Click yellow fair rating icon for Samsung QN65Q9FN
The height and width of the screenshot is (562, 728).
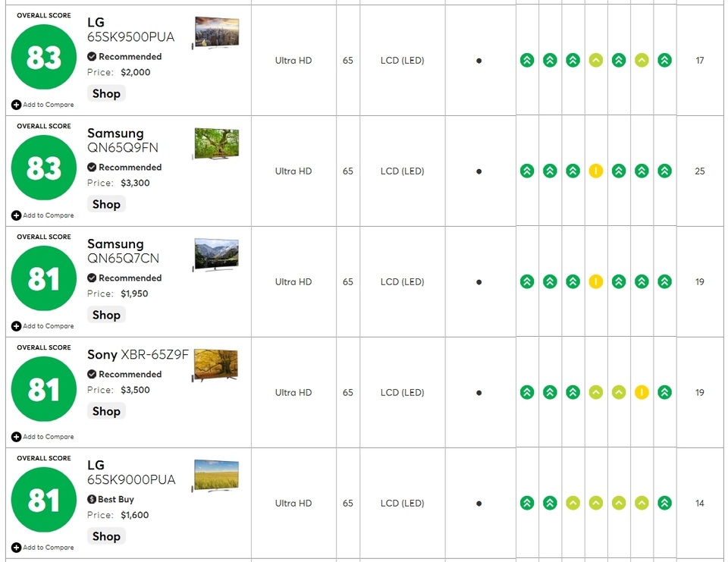pos(596,171)
